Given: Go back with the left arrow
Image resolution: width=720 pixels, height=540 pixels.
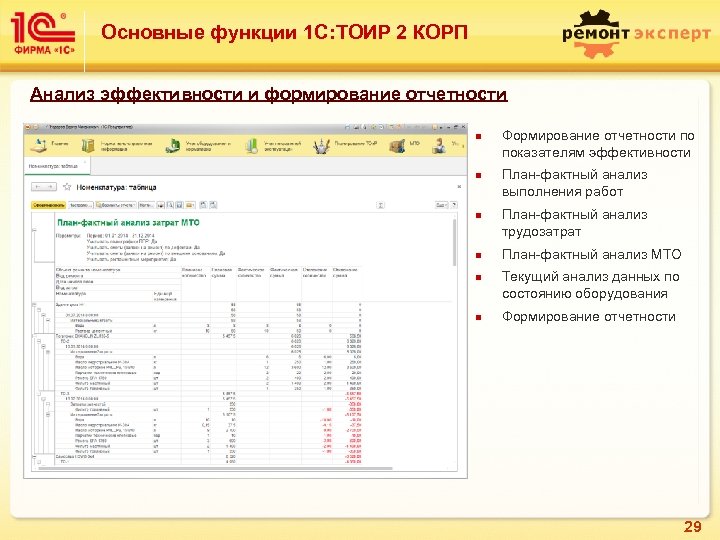Looking at the screenshot, I should click(x=38, y=187).
